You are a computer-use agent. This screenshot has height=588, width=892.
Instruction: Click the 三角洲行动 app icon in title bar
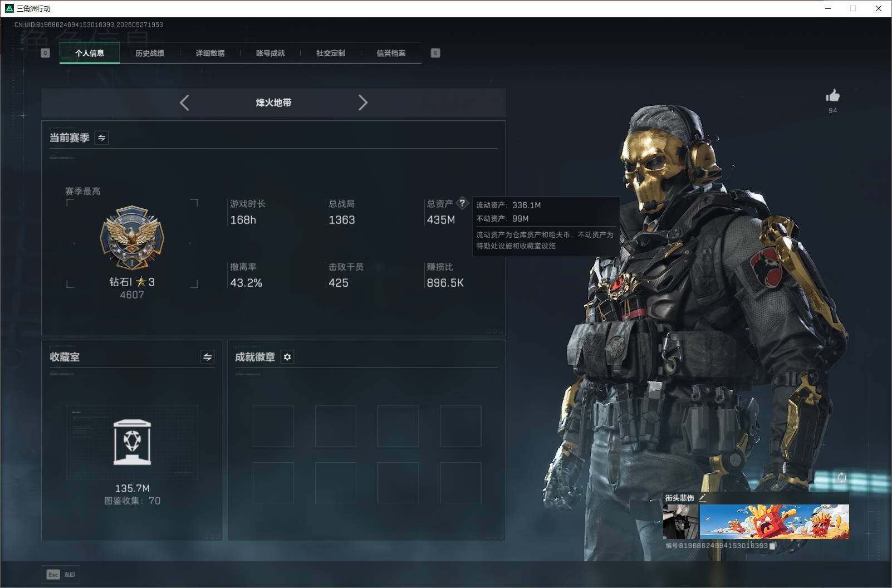[x=9, y=8]
